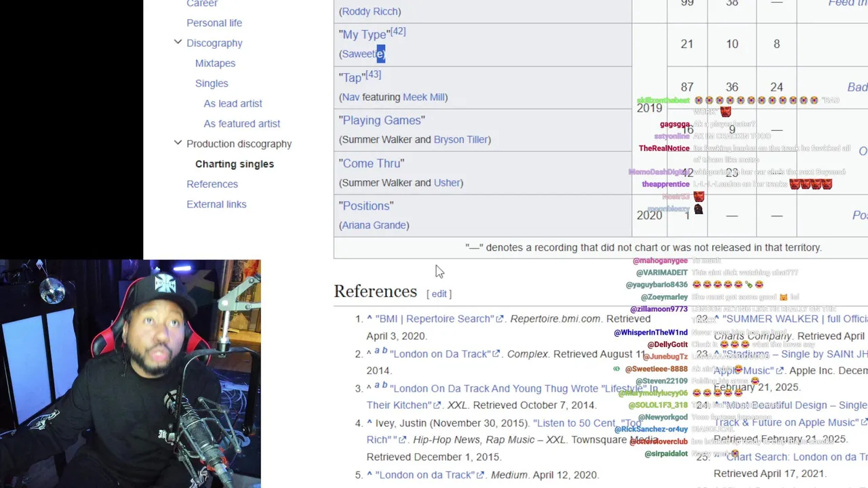
Task: Open BMI Repertoire Search reference link
Action: 434,319
